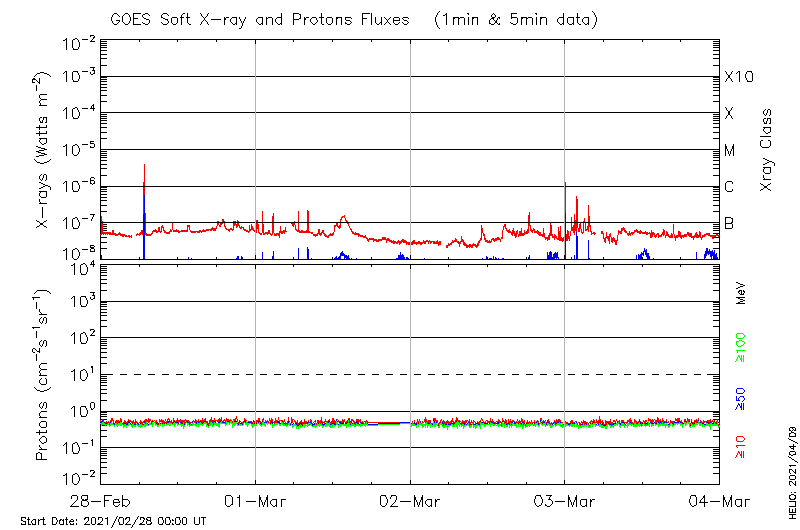Select the blue ≥50 MeV legend label
800x530 pixels.
(741, 398)
